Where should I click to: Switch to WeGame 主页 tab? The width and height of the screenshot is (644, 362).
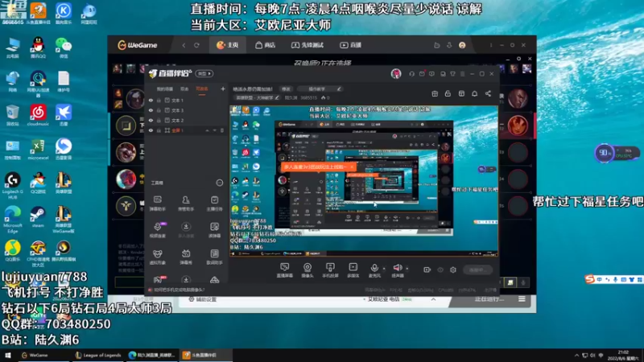pos(228,45)
